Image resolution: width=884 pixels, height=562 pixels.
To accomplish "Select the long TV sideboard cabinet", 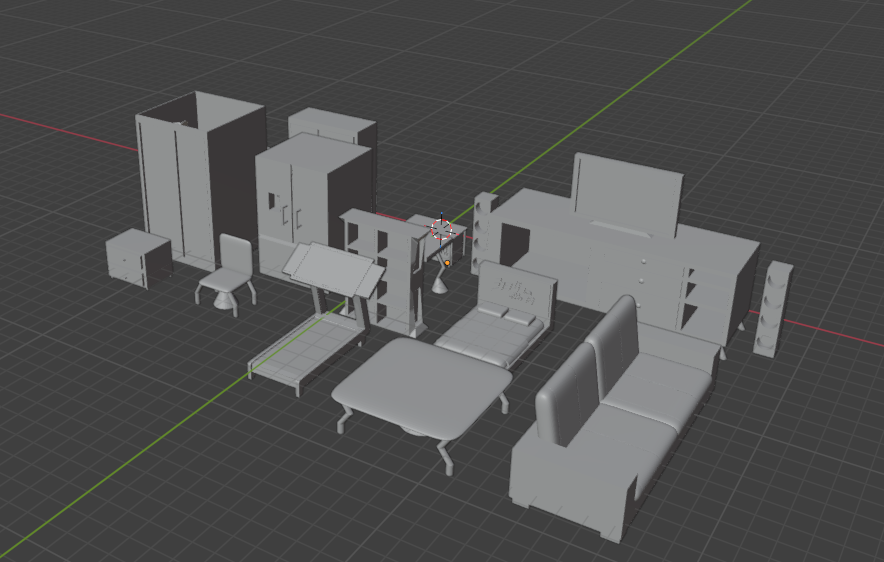I will point(626,276).
